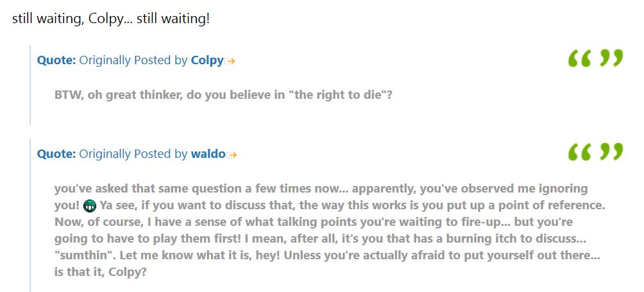
Task: Click the "Quote:" label above Colpy's message
Action: point(56,61)
